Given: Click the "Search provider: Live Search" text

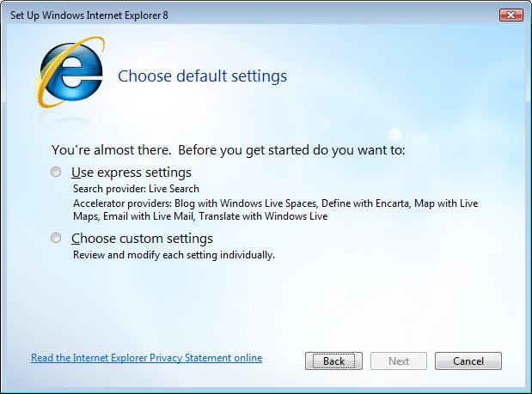Looking at the screenshot, I should 136,189.
